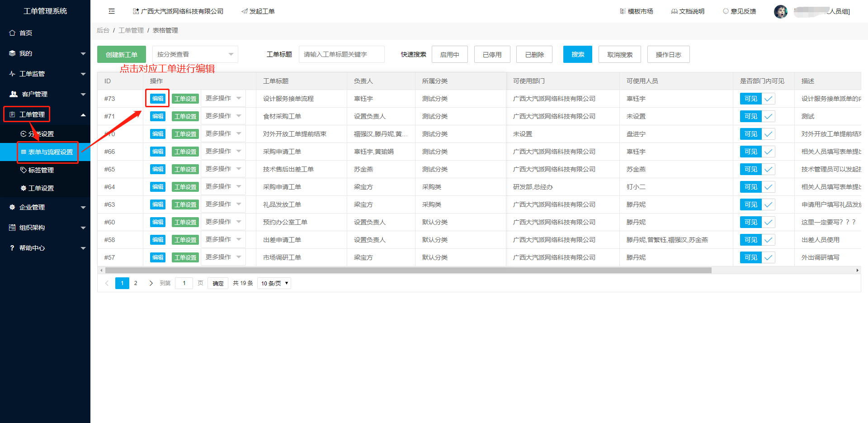868x423 pixels.
Task: Click the blue 搜索 button
Action: tap(578, 54)
